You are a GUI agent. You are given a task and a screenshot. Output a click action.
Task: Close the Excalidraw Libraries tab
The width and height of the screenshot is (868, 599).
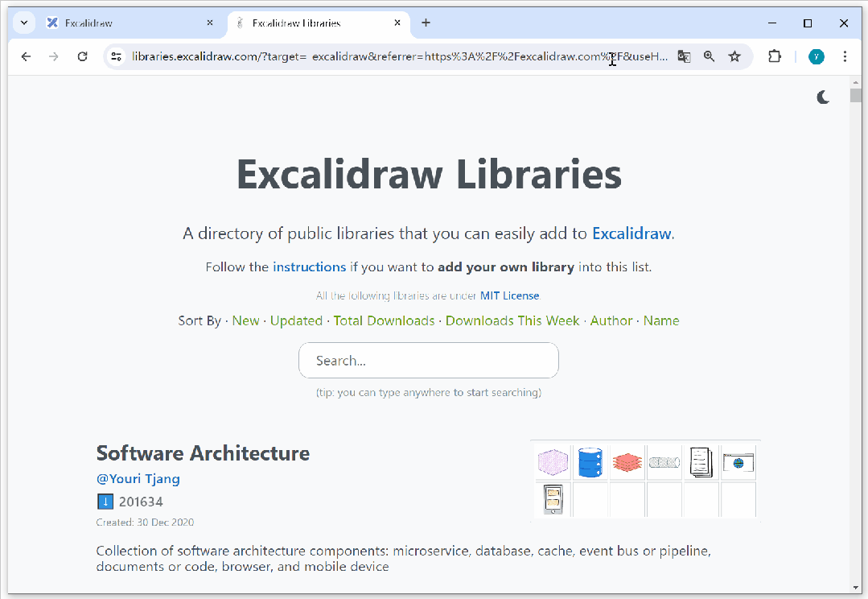pos(397,23)
